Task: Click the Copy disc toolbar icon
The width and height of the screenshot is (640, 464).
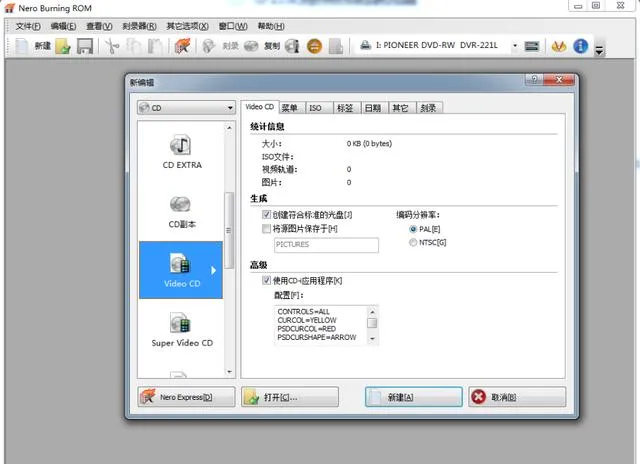Action: (251, 46)
